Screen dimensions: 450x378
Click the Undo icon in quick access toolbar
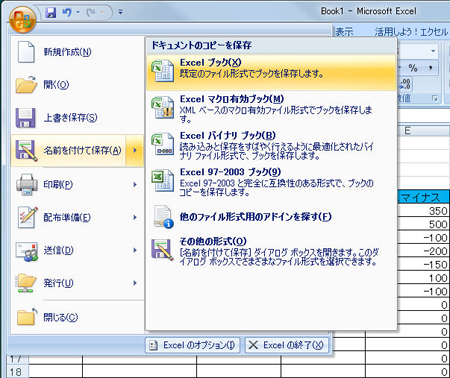point(67,13)
